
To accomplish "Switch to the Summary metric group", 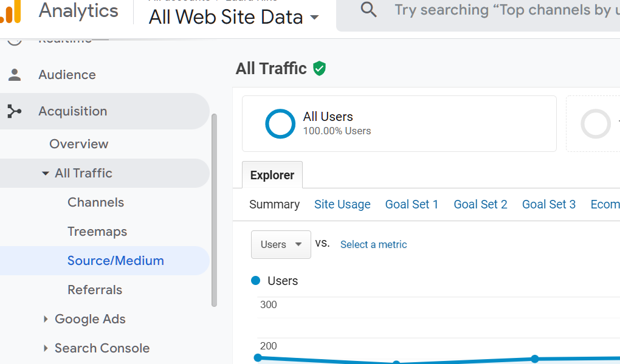I will pos(274,204).
